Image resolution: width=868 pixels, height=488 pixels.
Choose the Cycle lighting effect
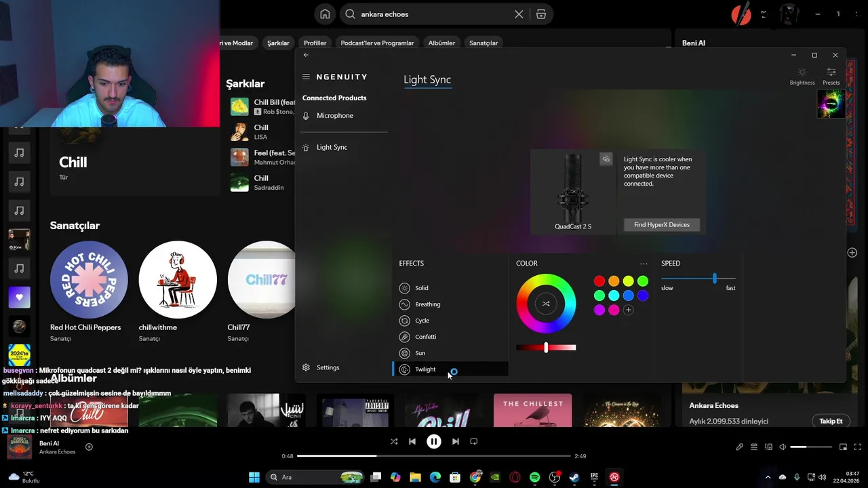[450, 321]
